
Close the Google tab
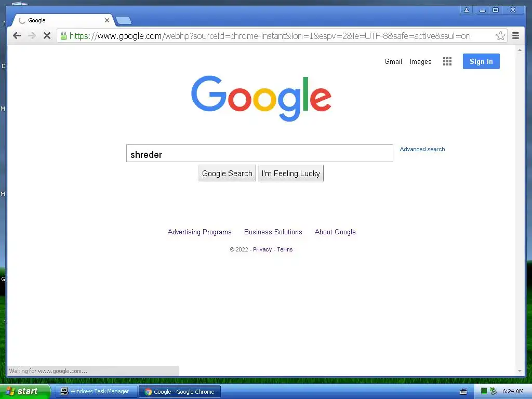107,20
